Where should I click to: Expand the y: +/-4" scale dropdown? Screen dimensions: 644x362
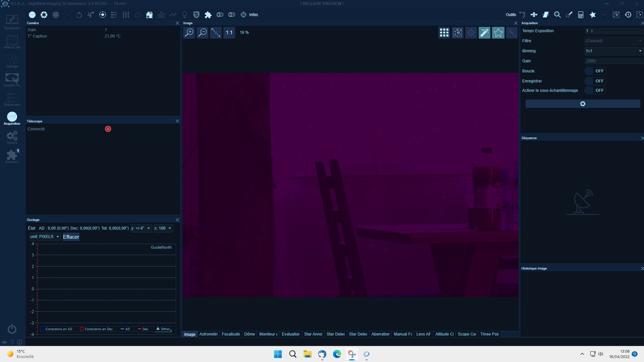141,228
